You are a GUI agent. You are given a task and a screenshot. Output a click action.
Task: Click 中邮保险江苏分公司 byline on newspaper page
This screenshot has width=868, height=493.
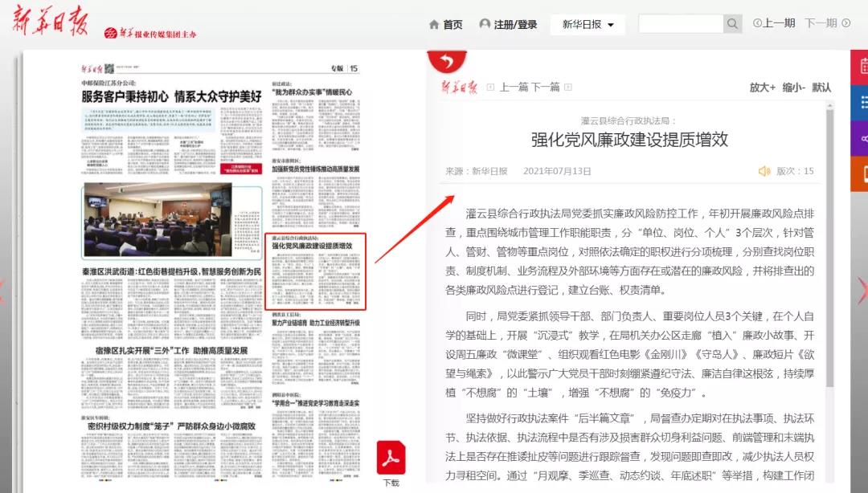108,83
